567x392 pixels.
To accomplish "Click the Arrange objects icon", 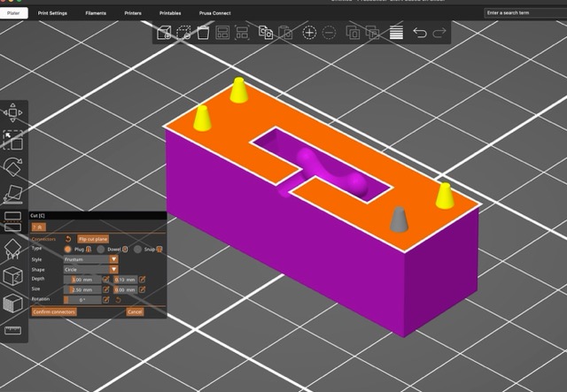I will click(222, 33).
